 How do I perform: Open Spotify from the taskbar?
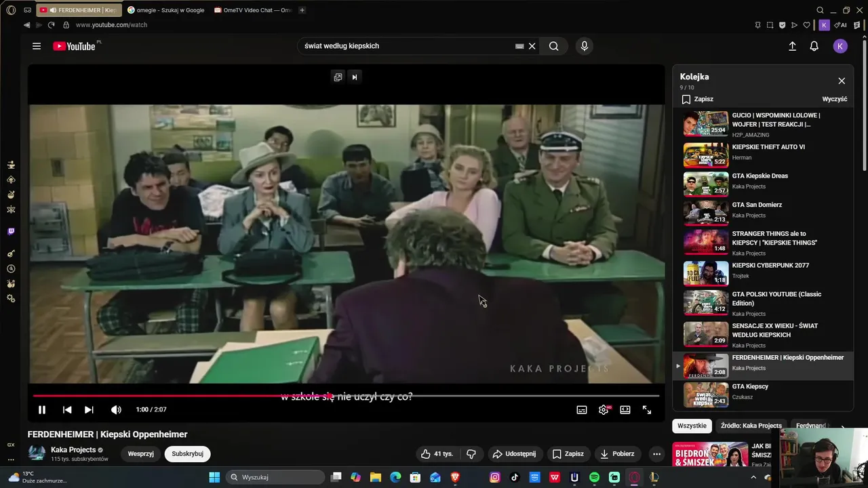tap(594, 477)
